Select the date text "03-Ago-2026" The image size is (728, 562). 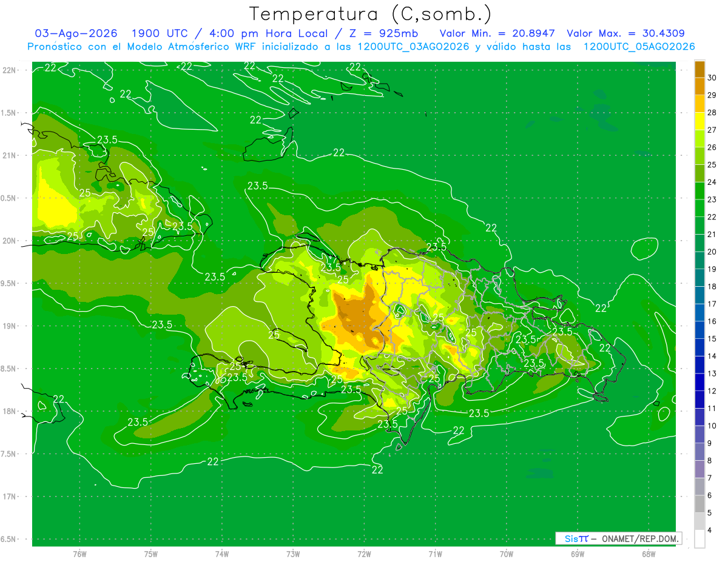click(x=76, y=33)
